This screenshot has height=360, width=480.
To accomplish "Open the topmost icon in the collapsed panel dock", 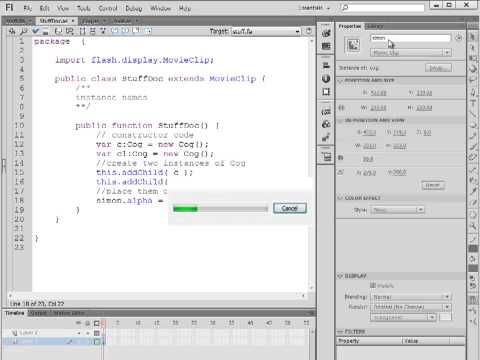I will pos(326,33).
